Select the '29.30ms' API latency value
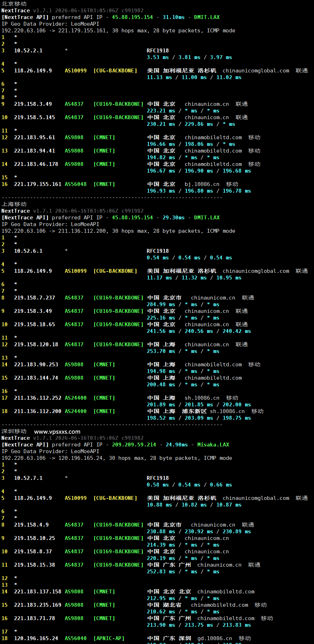 (x=174, y=217)
